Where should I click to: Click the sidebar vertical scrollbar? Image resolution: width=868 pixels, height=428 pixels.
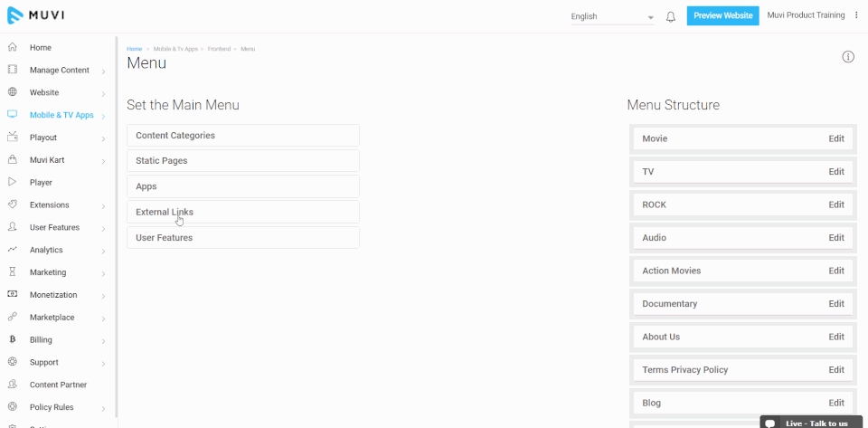pyautogui.click(x=117, y=227)
